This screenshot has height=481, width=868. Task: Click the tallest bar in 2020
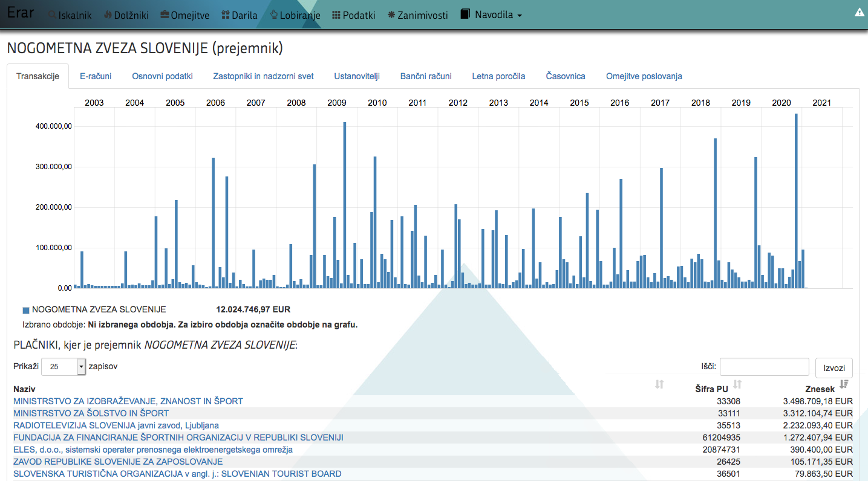pos(796,201)
